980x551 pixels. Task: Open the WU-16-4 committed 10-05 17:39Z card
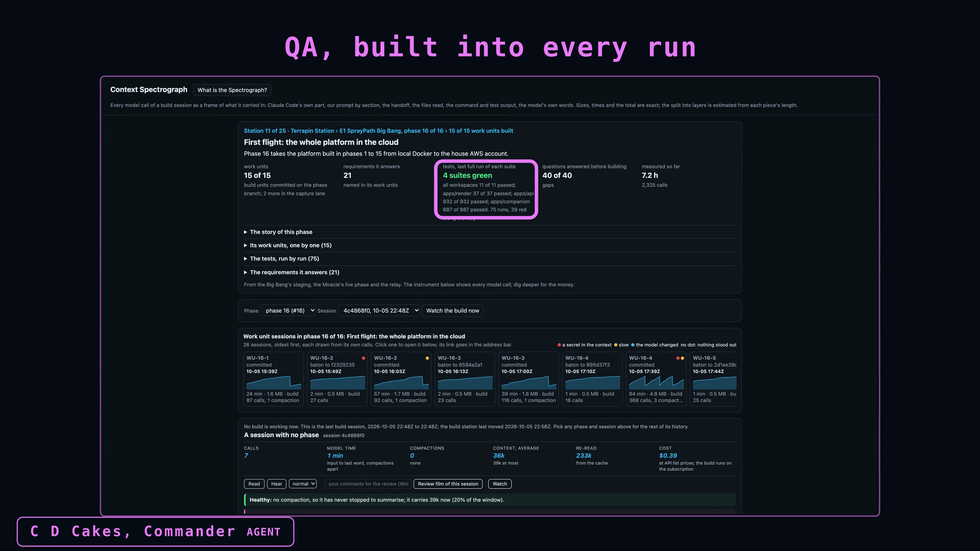point(656,379)
